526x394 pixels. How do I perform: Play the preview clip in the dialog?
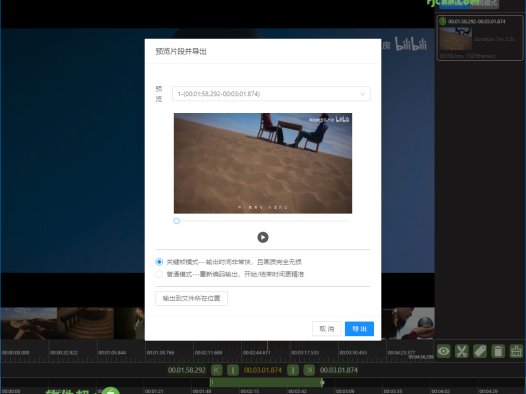click(x=263, y=237)
